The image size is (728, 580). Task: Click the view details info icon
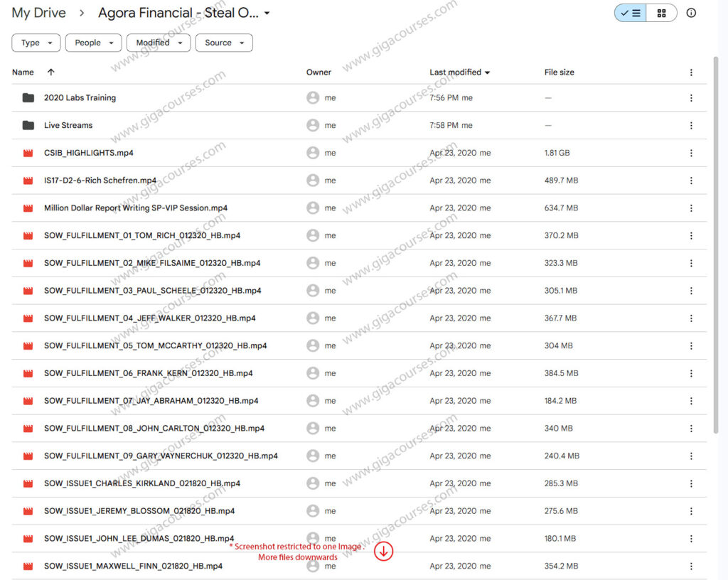[691, 13]
